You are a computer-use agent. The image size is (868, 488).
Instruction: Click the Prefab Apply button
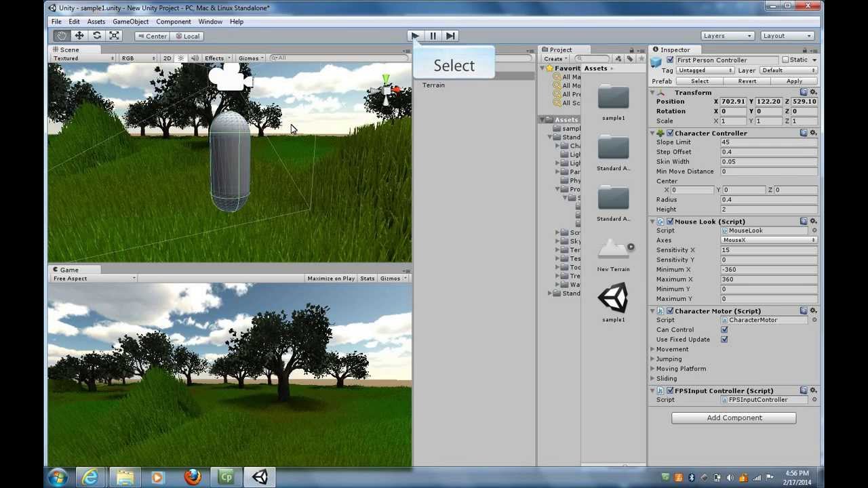point(794,81)
